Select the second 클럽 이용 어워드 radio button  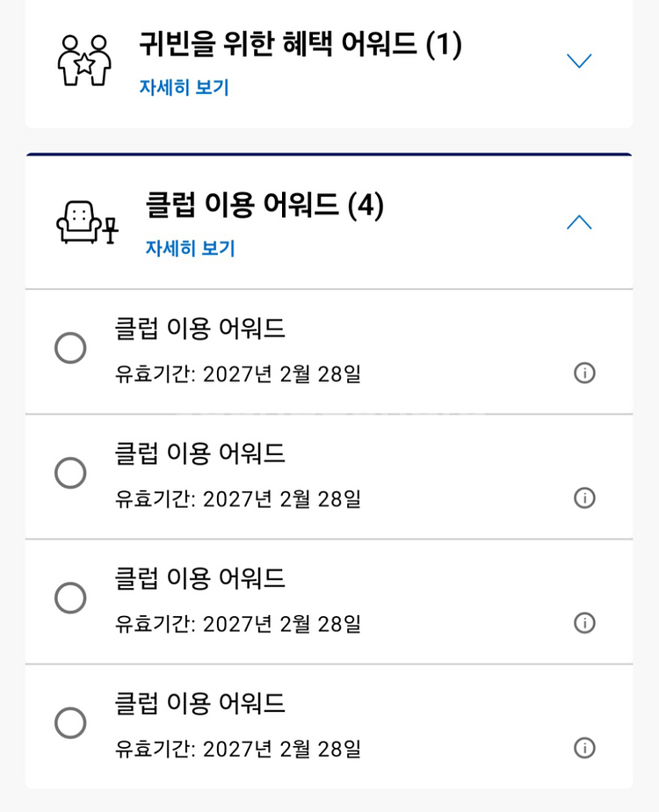[70, 473]
